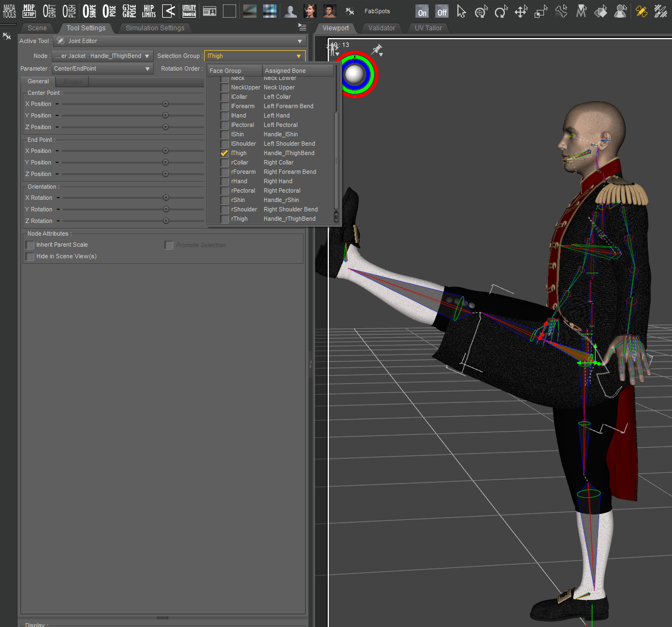Click the viewport pin icon
This screenshot has height=627, width=672.
378,50
